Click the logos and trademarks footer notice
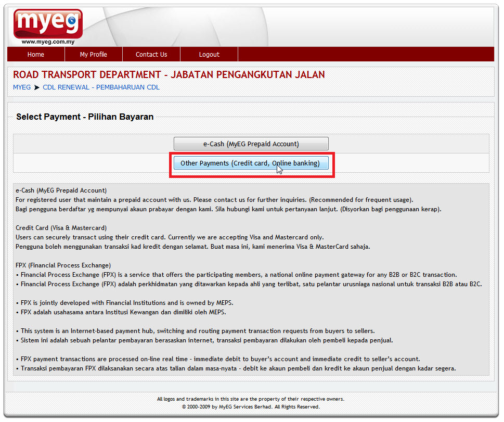This screenshot has height=422, width=504. pyautogui.click(x=251, y=399)
